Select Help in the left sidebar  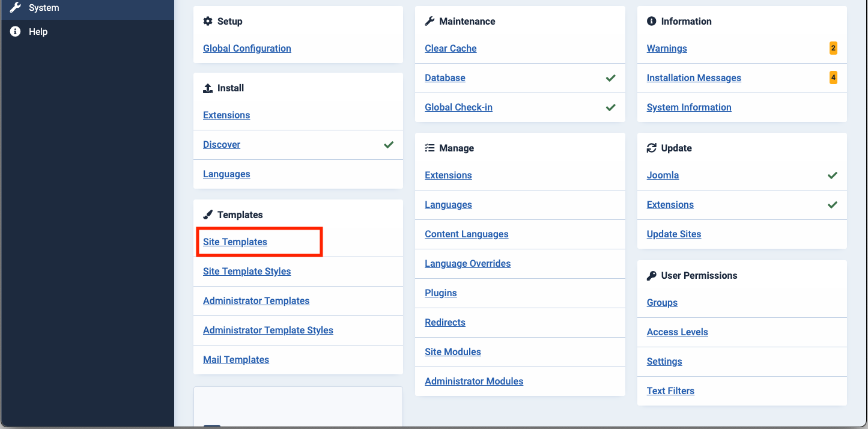[37, 31]
